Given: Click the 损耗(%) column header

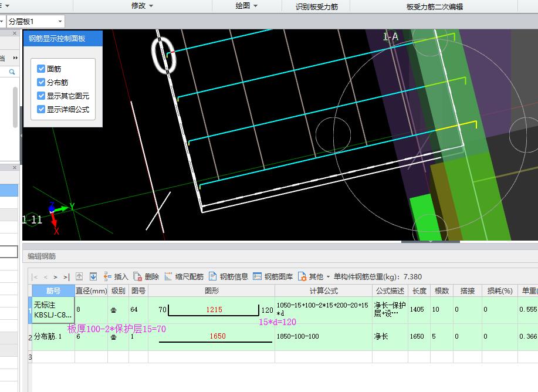Looking at the screenshot, I should [500, 290].
